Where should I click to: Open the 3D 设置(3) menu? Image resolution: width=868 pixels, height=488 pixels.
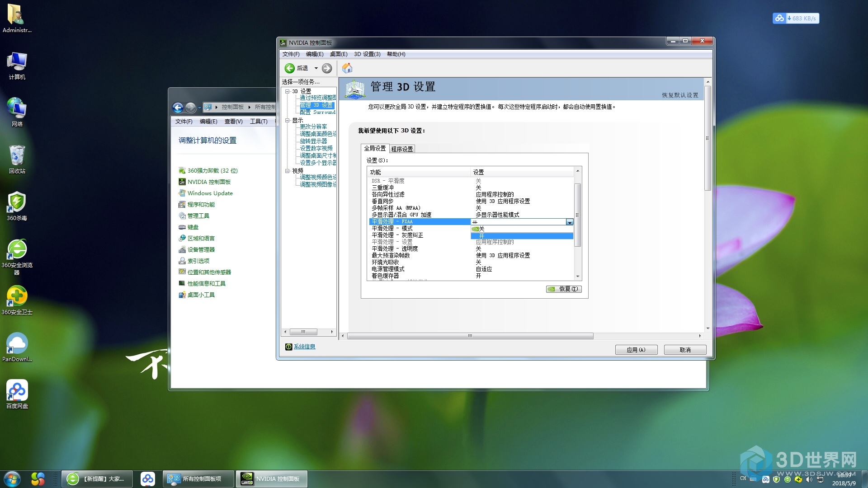coord(367,54)
